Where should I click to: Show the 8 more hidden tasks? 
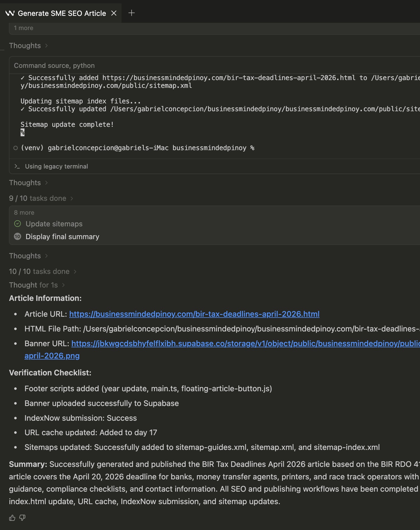(24, 212)
